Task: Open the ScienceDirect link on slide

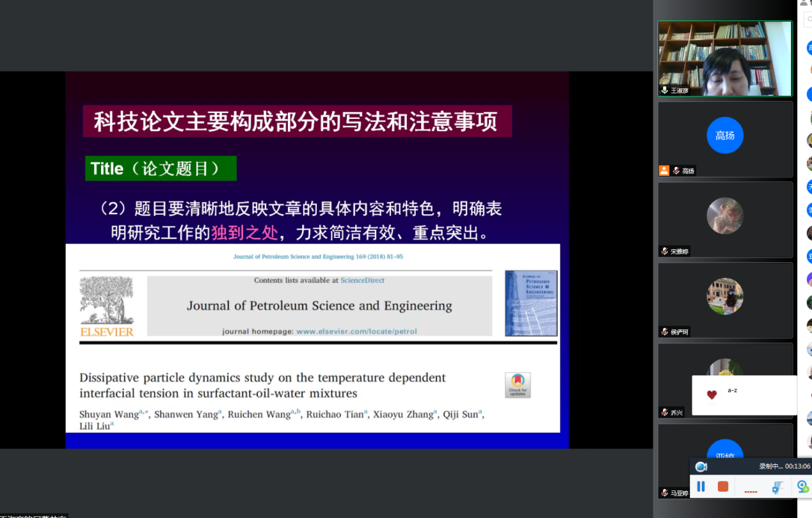Action: 362,280
